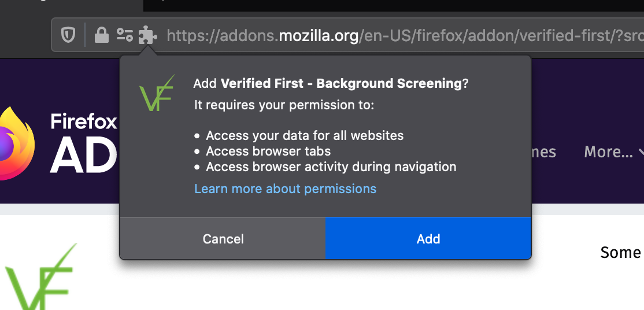Click the green VF add-on icon on page
This screenshot has height=310, width=644.
[40, 279]
